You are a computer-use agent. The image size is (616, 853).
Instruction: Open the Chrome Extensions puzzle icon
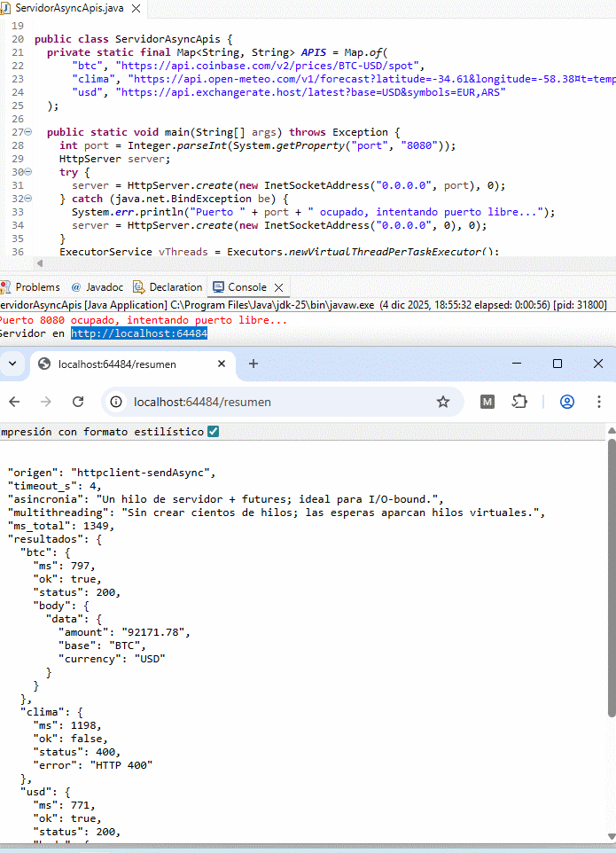point(519,402)
